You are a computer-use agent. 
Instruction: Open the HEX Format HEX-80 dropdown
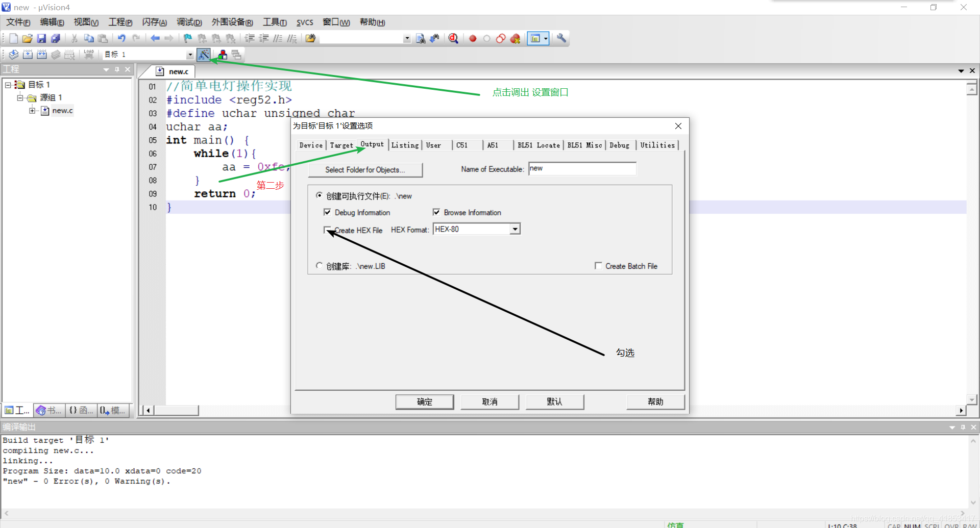(x=515, y=229)
